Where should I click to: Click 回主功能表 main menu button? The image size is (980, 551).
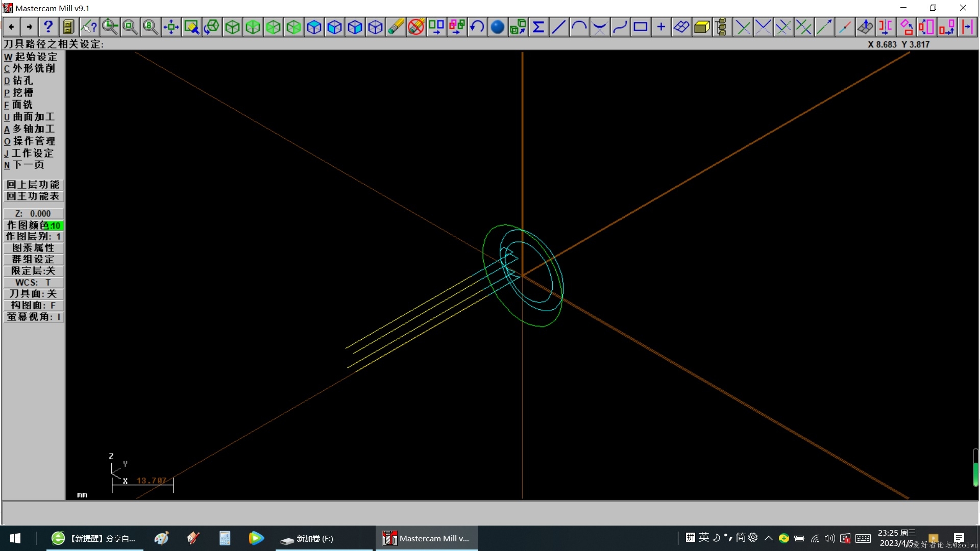point(34,196)
